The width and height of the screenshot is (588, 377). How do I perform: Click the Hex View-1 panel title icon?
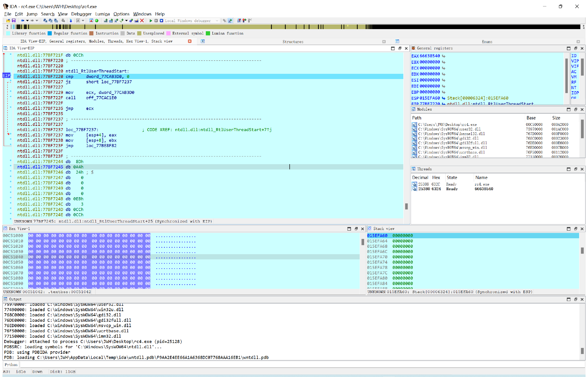coord(5,229)
